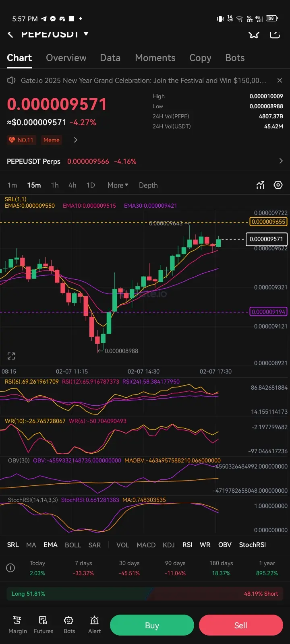Tap the RSI(6) value label
This screenshot has height=644, width=290.
click(32, 382)
